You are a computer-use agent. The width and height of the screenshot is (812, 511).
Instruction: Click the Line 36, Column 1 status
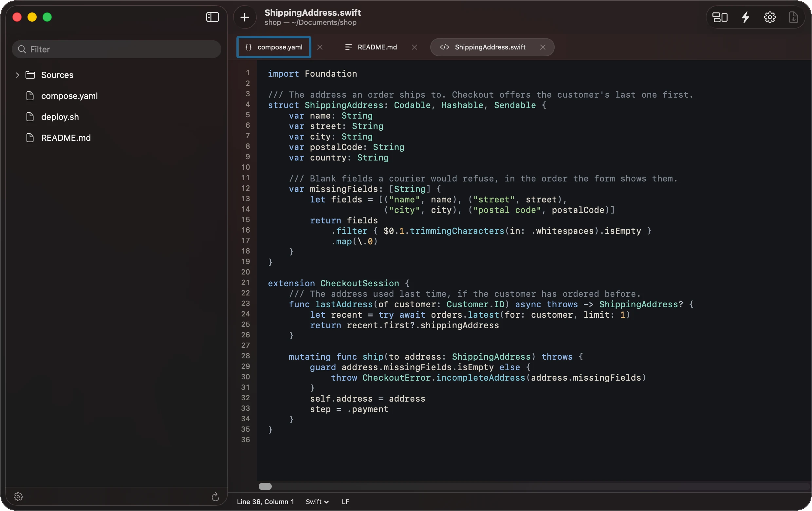pyautogui.click(x=266, y=502)
